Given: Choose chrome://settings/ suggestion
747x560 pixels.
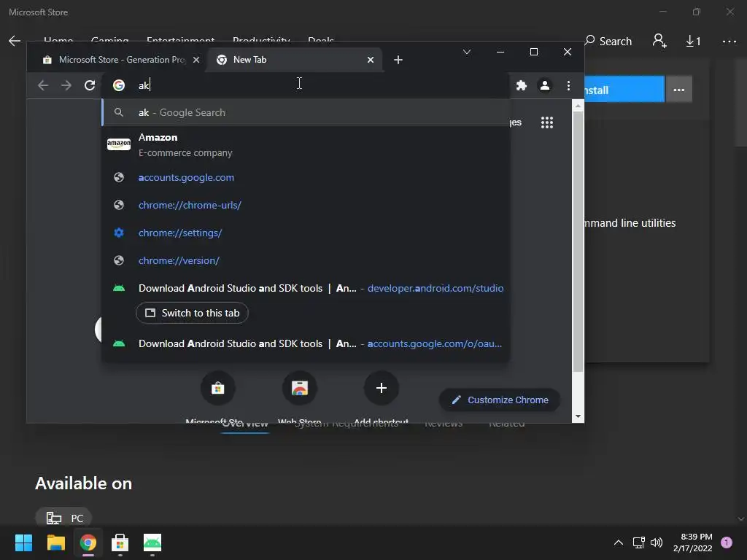Looking at the screenshot, I should pos(306,233).
